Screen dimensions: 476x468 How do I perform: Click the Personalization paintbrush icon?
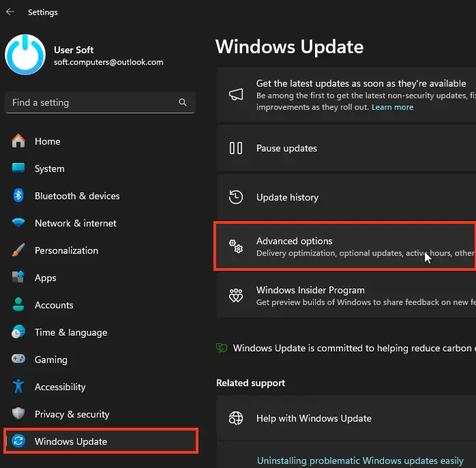(18, 250)
